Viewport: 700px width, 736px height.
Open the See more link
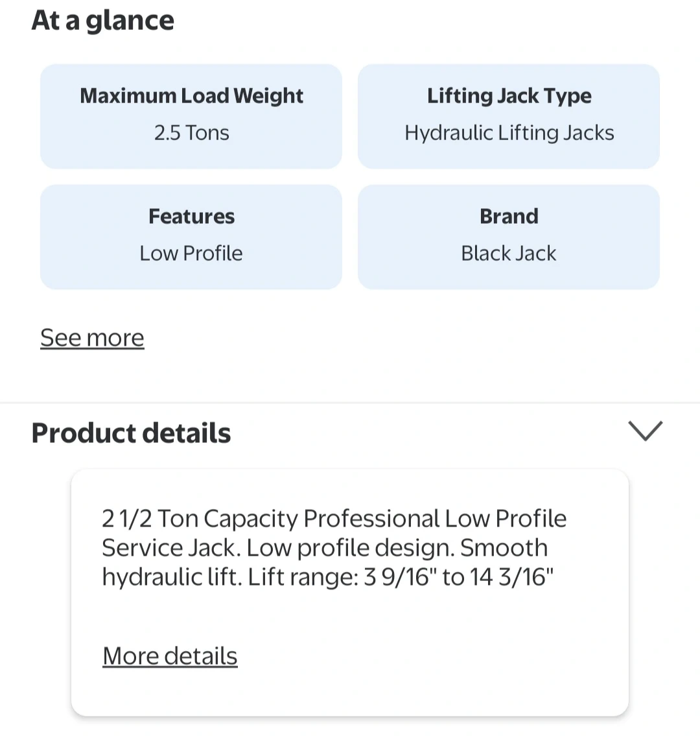coord(92,338)
